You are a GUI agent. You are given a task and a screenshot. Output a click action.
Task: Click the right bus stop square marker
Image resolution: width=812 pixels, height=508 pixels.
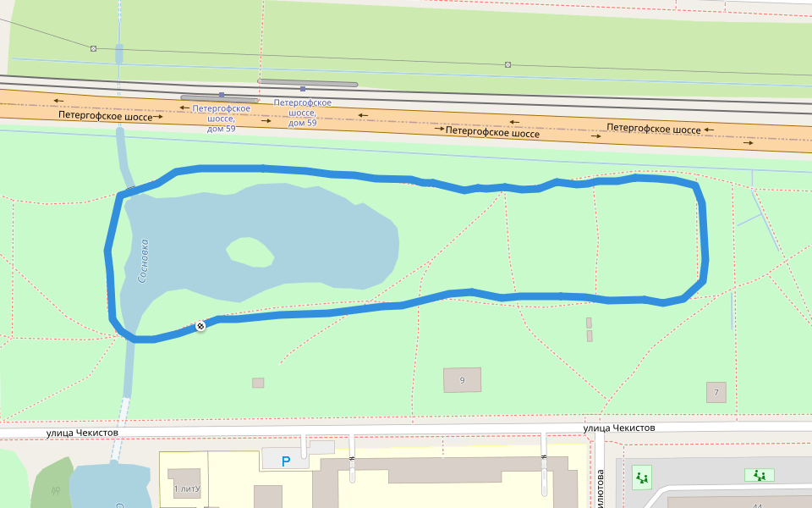(302, 88)
